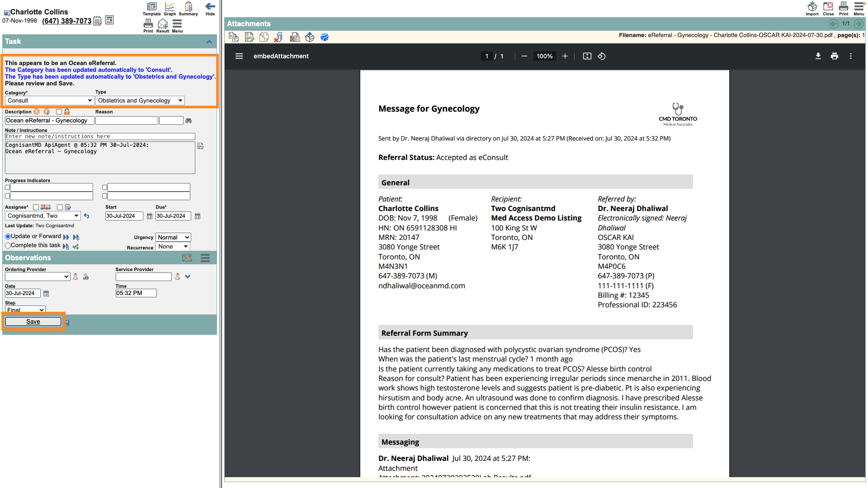The height and width of the screenshot is (488, 868).
Task: Open the Assignee dropdown Cognisantmd, Two
Action: 43,216
